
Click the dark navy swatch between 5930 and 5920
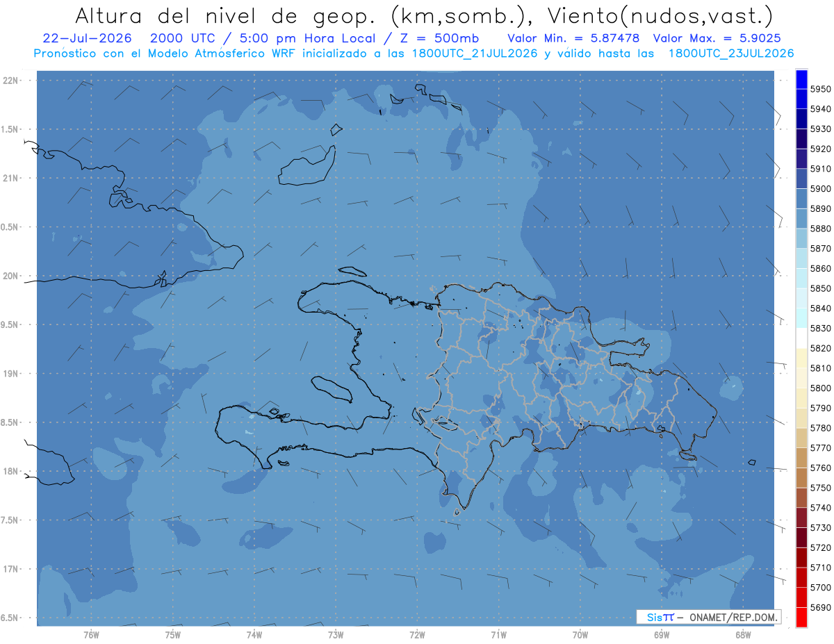[x=801, y=139]
